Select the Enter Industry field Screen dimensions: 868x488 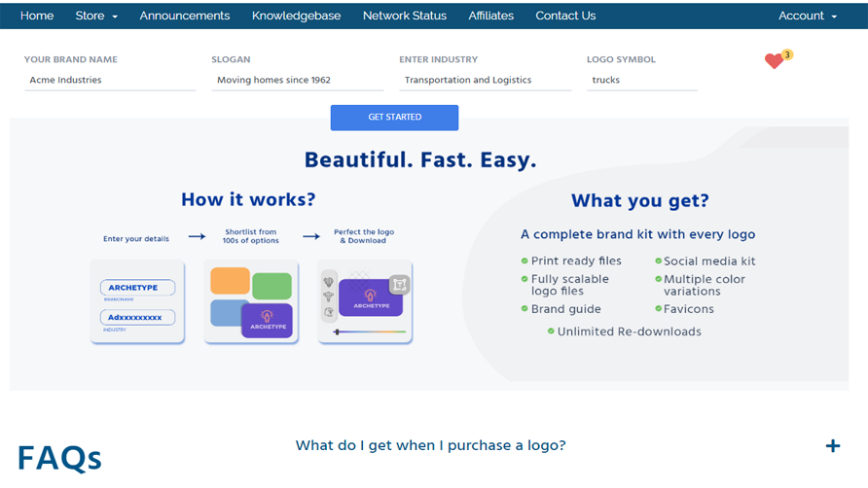pyautogui.click(x=485, y=81)
